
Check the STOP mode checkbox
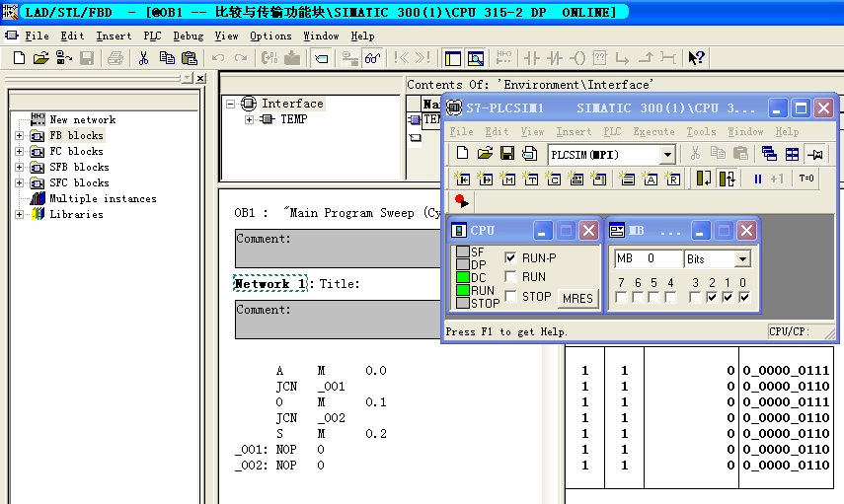(x=510, y=296)
